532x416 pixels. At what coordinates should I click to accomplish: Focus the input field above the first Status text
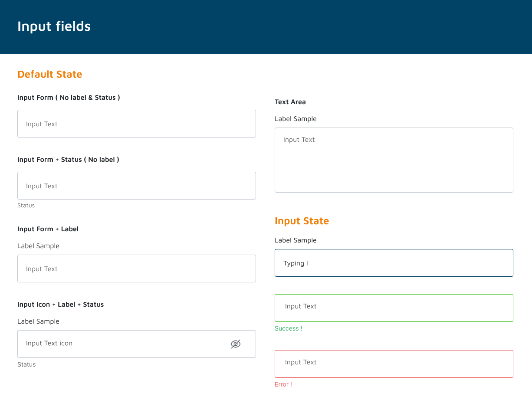coord(136,186)
